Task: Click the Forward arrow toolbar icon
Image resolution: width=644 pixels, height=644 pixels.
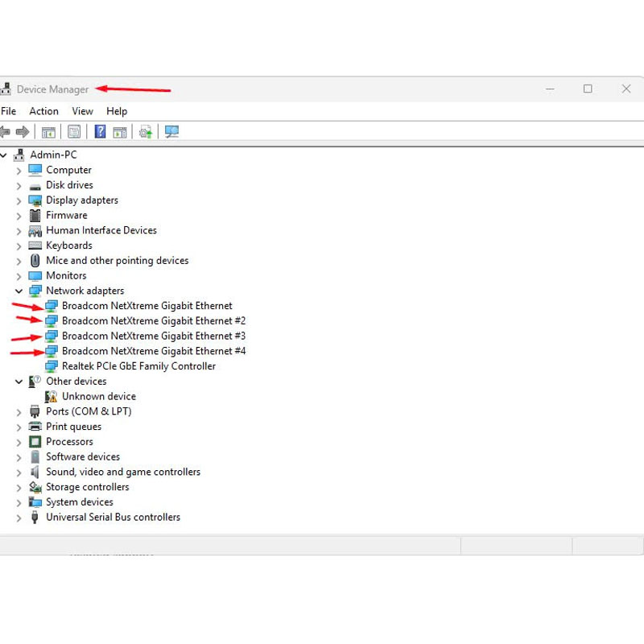Action: 23,132
